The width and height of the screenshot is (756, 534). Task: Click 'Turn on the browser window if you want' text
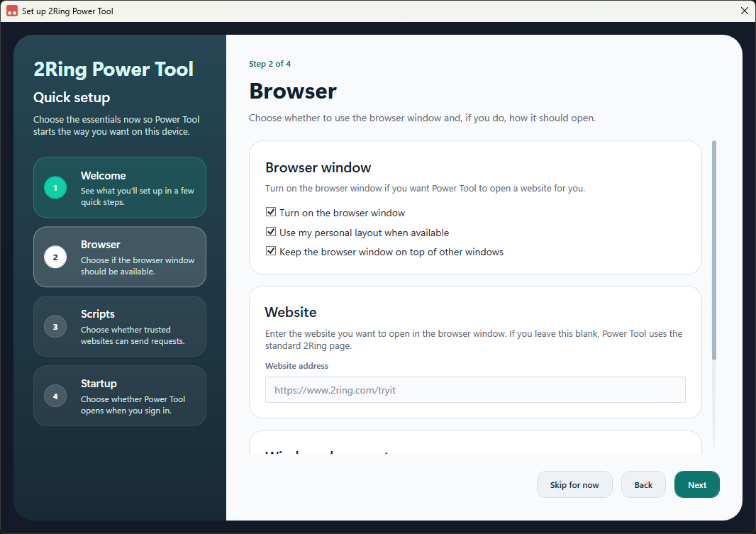(426, 189)
